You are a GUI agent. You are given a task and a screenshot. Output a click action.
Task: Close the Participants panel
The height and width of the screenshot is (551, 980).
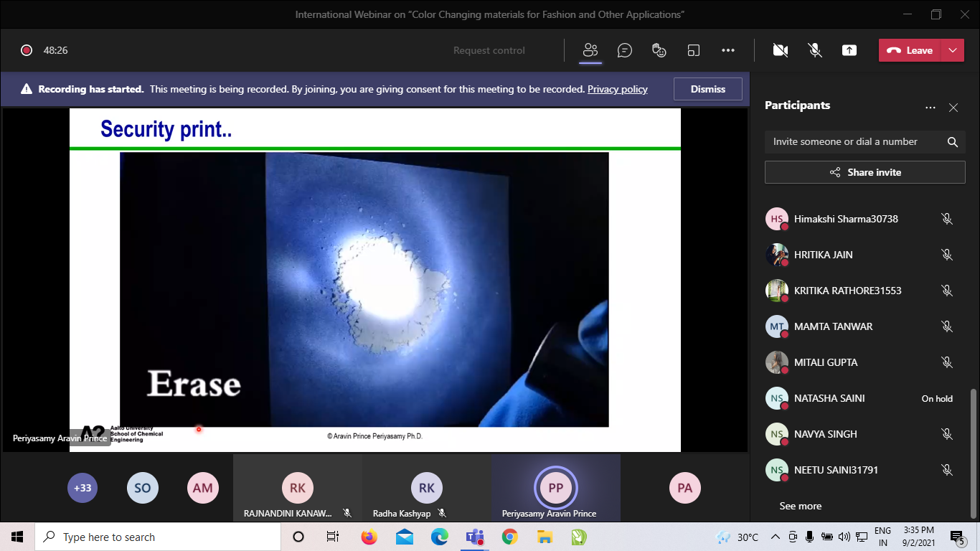click(x=953, y=108)
